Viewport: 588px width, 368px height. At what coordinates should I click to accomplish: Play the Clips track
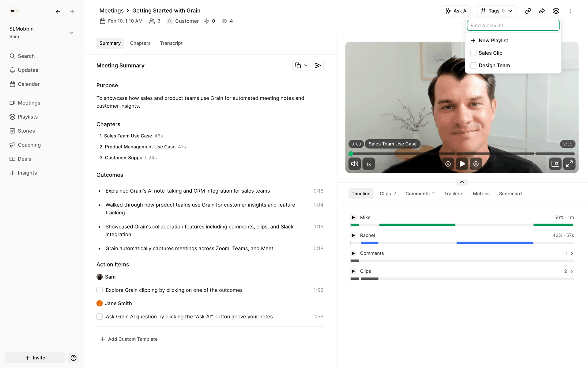click(x=353, y=271)
